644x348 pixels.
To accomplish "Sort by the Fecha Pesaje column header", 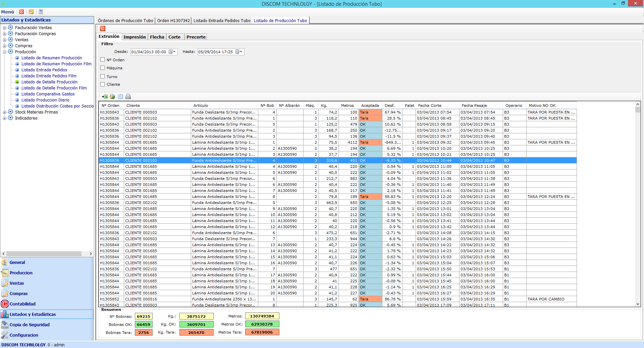I will click(x=474, y=106).
